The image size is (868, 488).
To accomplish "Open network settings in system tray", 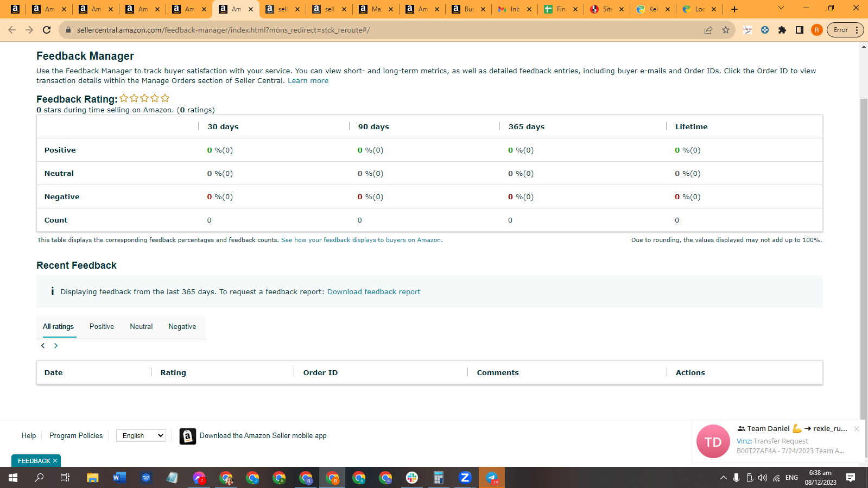I will [x=776, y=478].
